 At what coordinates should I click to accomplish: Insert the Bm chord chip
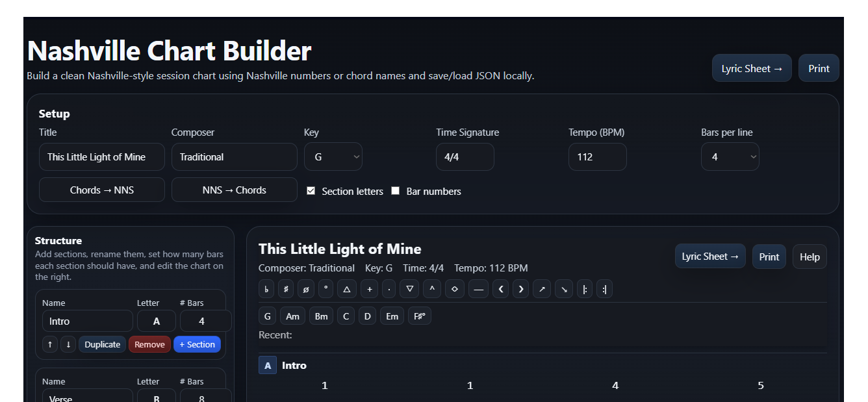[x=321, y=316]
